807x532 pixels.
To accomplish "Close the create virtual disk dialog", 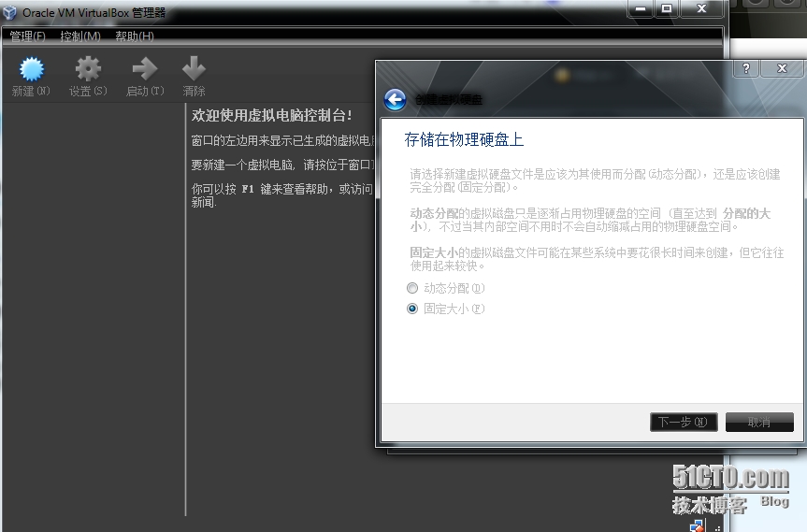I will pyautogui.click(x=783, y=68).
